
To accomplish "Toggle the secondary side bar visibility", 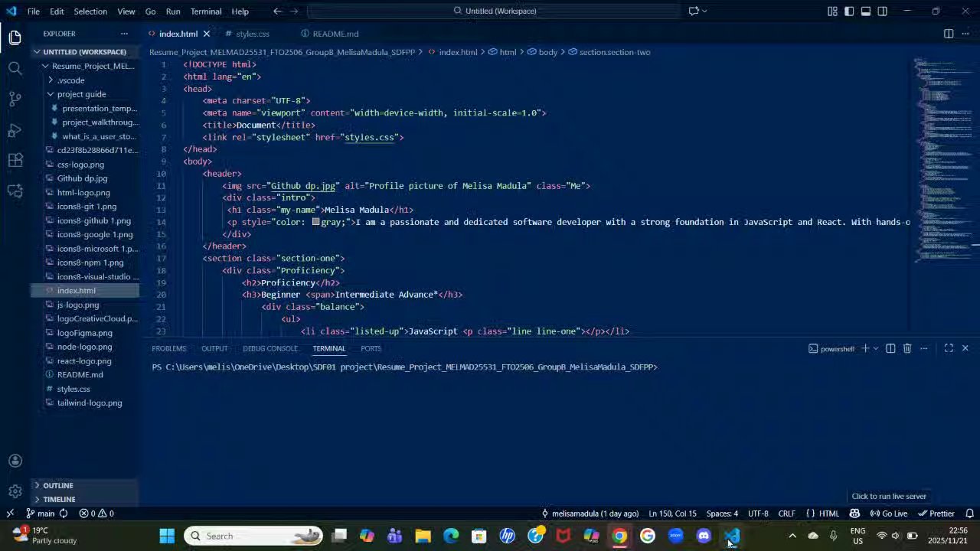I will click(883, 11).
